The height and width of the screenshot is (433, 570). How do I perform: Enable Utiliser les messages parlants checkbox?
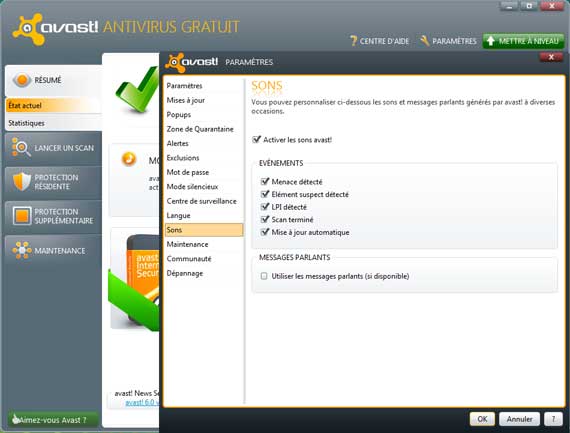pos(264,276)
